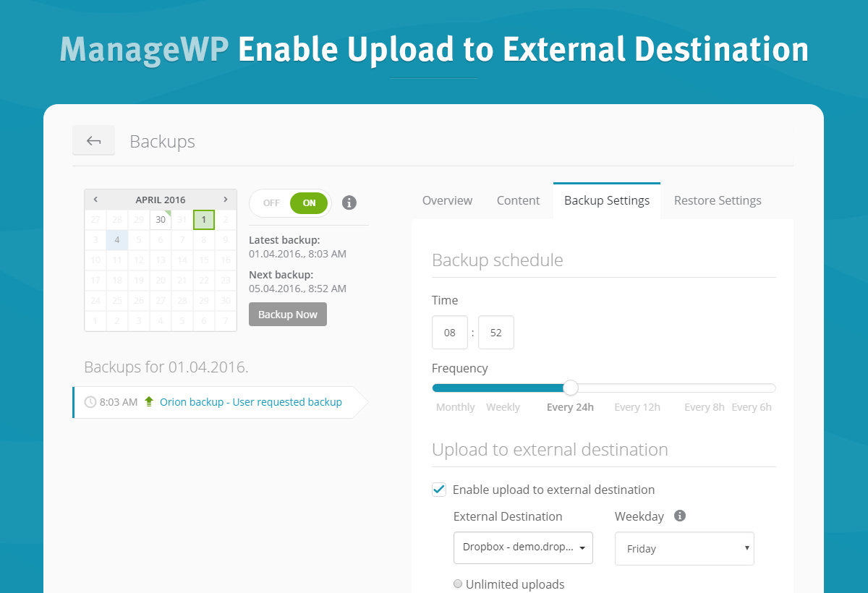
Task: Uncheck Enable upload to external destination
Action: coord(438,490)
